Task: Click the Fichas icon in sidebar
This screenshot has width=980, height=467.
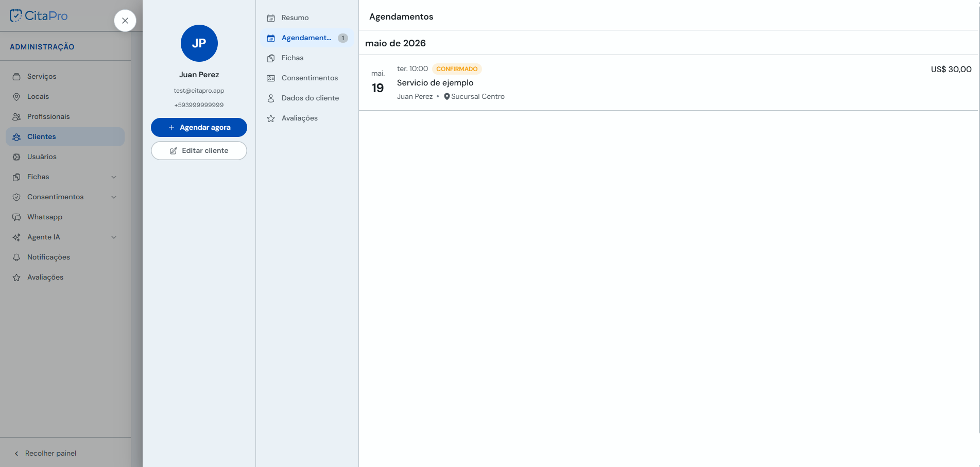Action: (x=16, y=177)
